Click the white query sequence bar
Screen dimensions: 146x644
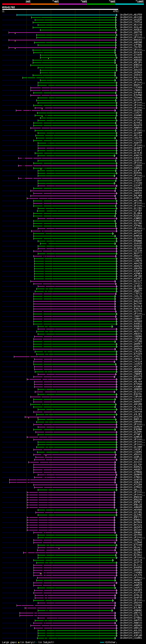click(x=60, y=10)
